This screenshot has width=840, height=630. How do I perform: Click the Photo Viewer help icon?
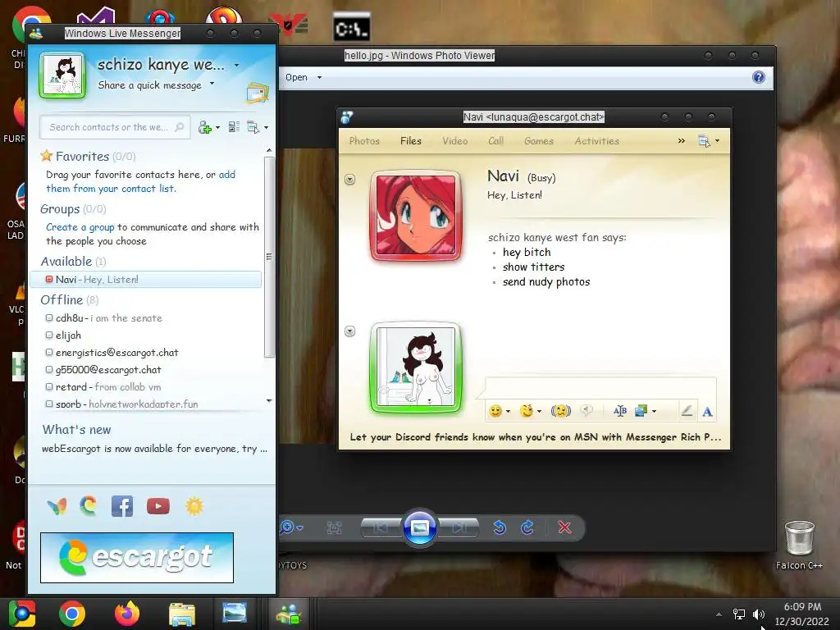(759, 77)
